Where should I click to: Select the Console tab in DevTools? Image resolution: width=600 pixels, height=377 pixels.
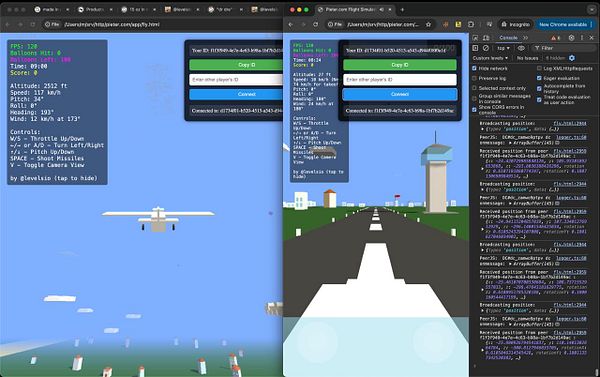point(509,38)
